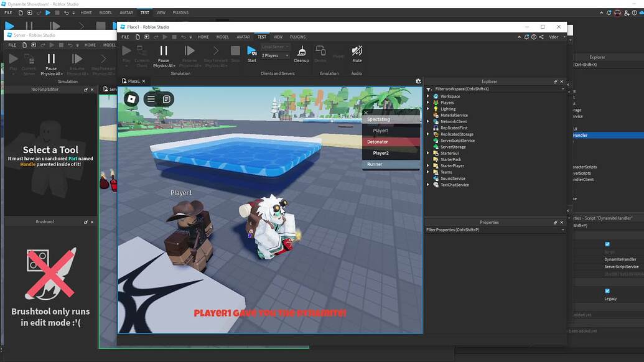The width and height of the screenshot is (644, 362).
Task: Switch to the VIEW ribbon tab
Action: pos(278,37)
